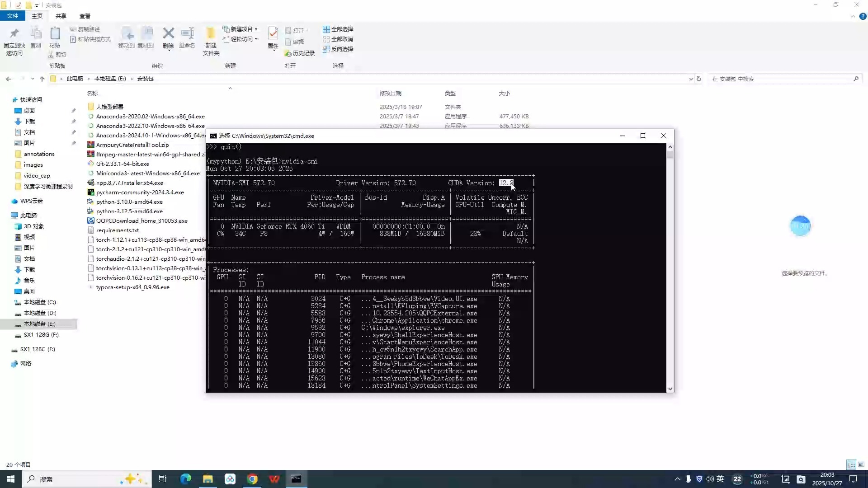Screen dimensions: 868x488
Task: Switch to details view toggle
Action: click(x=851, y=465)
